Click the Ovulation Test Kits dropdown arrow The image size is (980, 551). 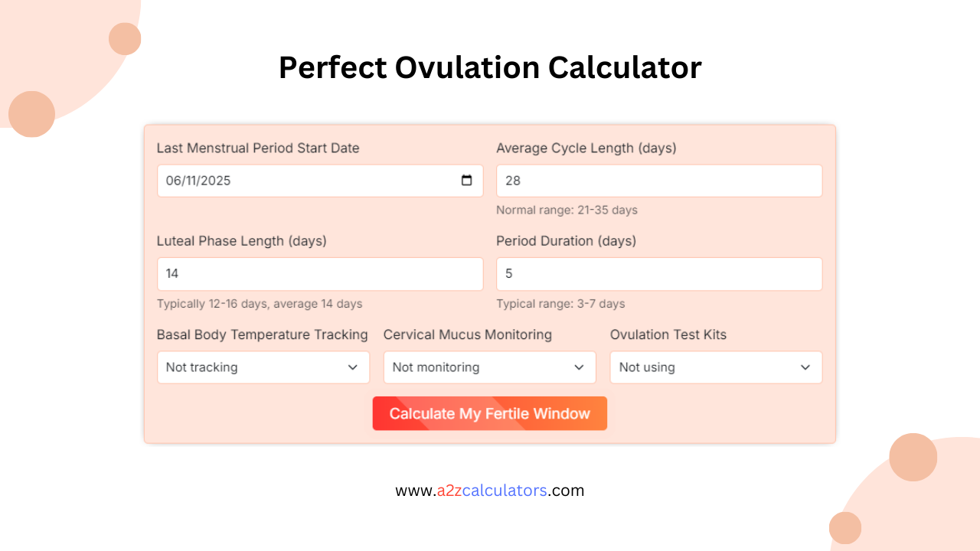[x=805, y=367]
